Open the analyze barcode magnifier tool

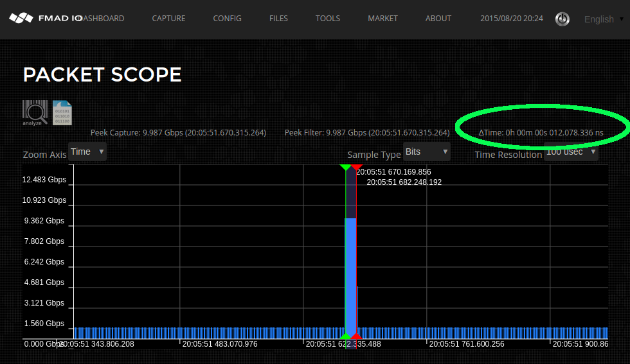pyautogui.click(x=35, y=112)
